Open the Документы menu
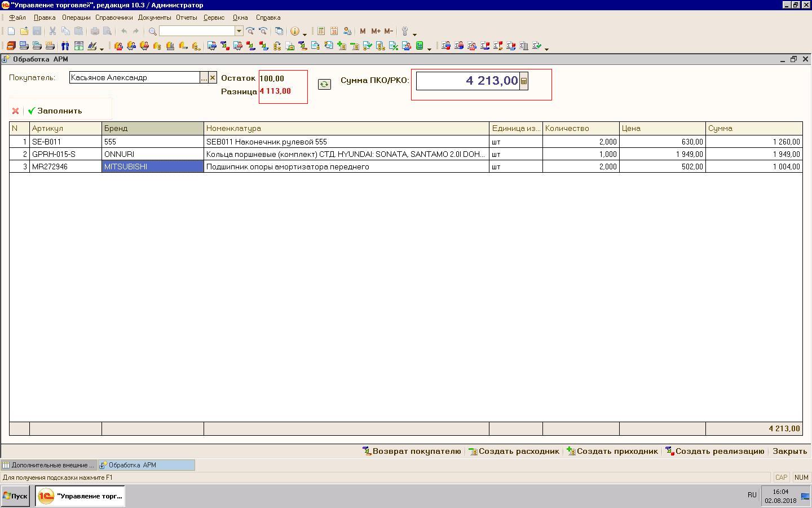The height and width of the screenshot is (508, 812). click(x=154, y=17)
